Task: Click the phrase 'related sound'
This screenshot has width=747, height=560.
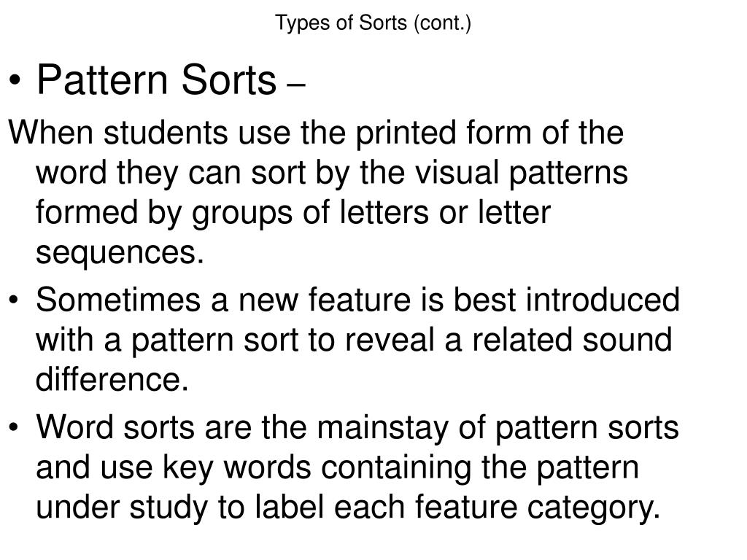Action: 572,340
